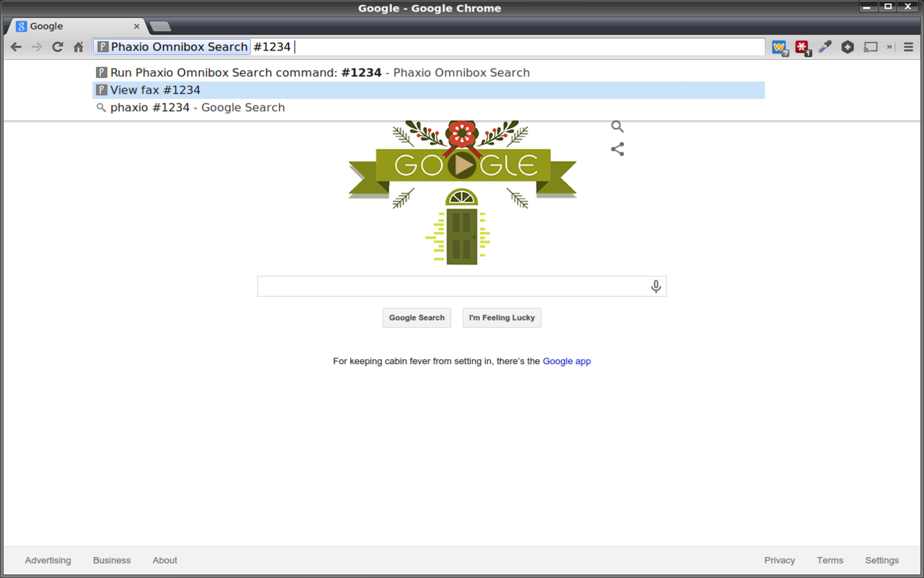The width and height of the screenshot is (924, 578).
Task: Open a new tab with the new tab button
Action: (x=160, y=27)
